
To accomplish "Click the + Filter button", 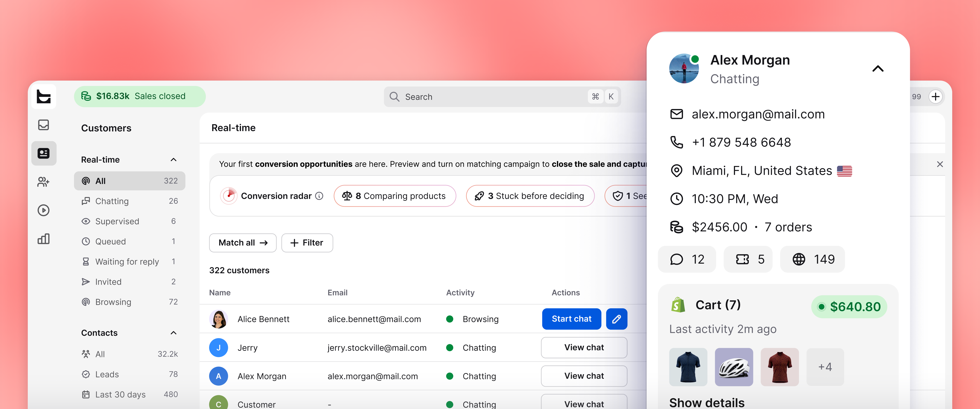I will [x=307, y=243].
